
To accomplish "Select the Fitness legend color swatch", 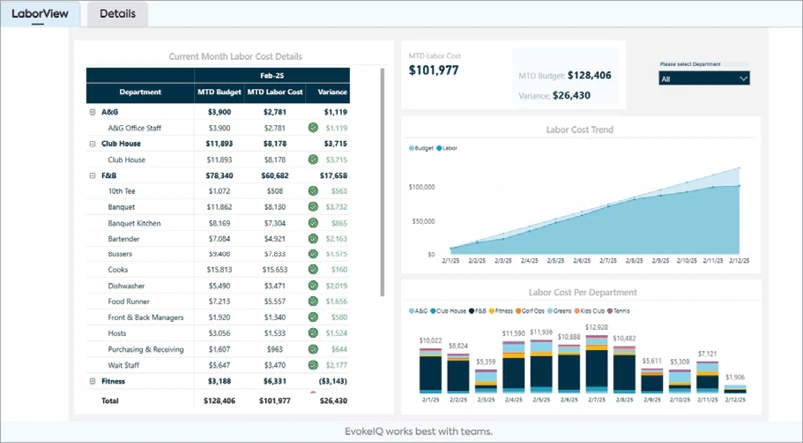I will 494,311.
